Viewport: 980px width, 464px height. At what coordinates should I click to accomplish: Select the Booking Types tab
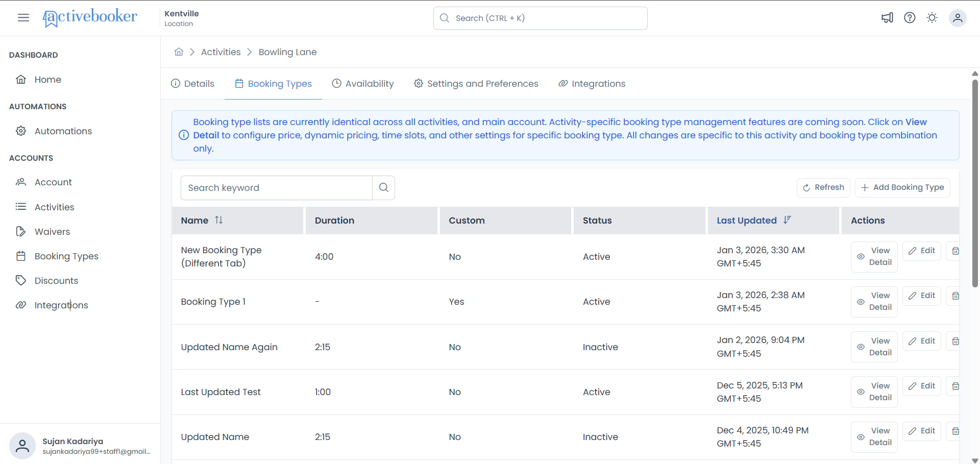(273, 84)
